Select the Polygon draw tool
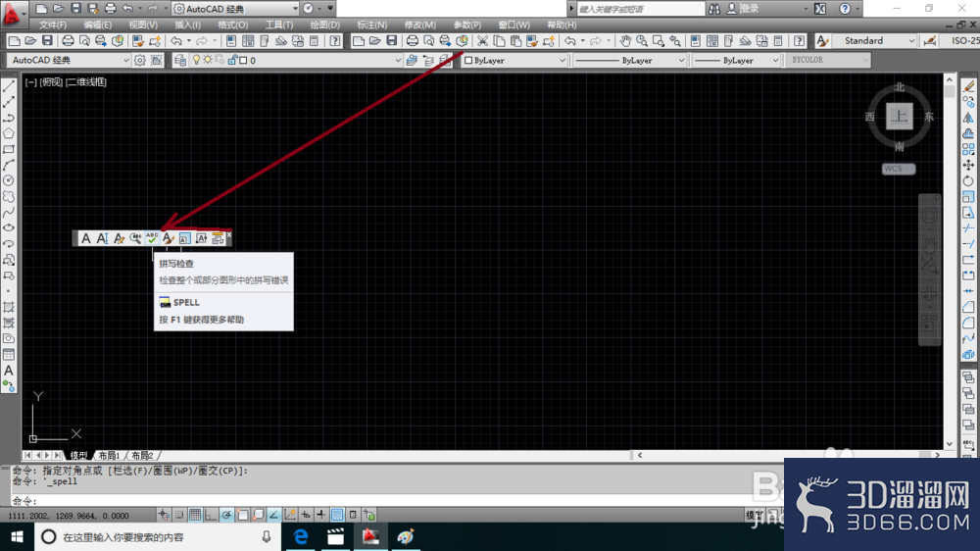This screenshot has height=551, width=980. tap(9, 133)
